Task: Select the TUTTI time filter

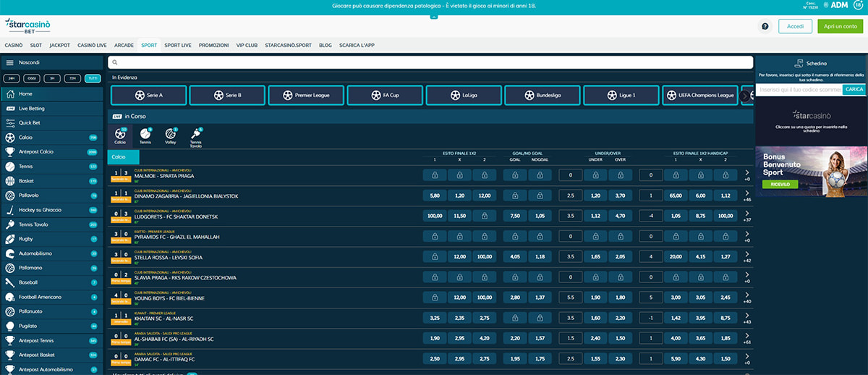Action: coord(93,78)
